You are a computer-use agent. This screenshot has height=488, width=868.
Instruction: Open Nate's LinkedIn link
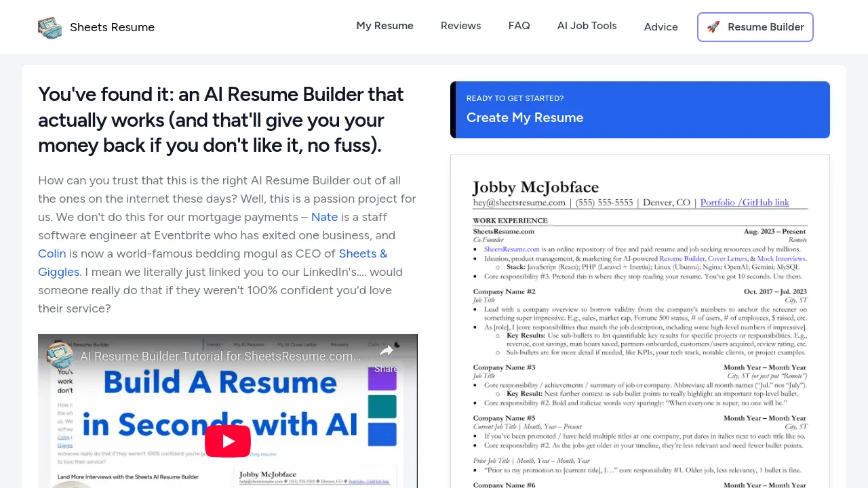click(x=324, y=217)
